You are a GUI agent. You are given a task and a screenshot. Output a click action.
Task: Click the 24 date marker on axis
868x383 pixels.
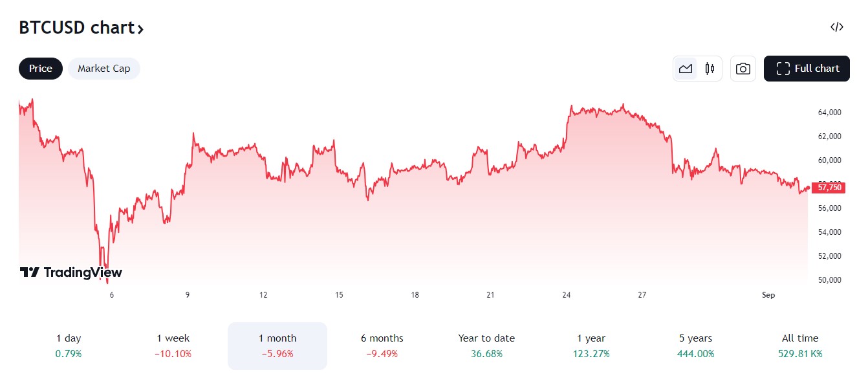567,295
